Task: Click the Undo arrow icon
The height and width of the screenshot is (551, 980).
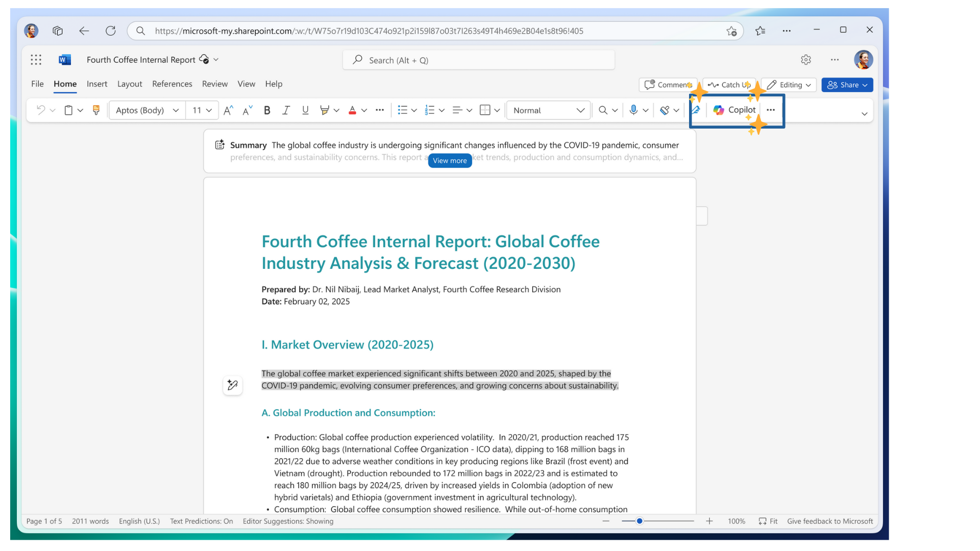Action: point(41,110)
